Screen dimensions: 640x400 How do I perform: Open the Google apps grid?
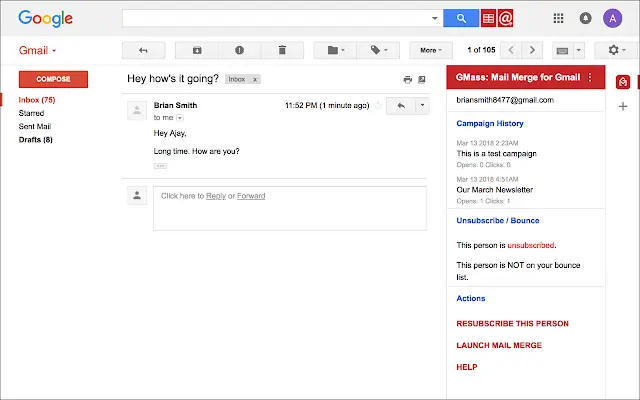coord(558,18)
